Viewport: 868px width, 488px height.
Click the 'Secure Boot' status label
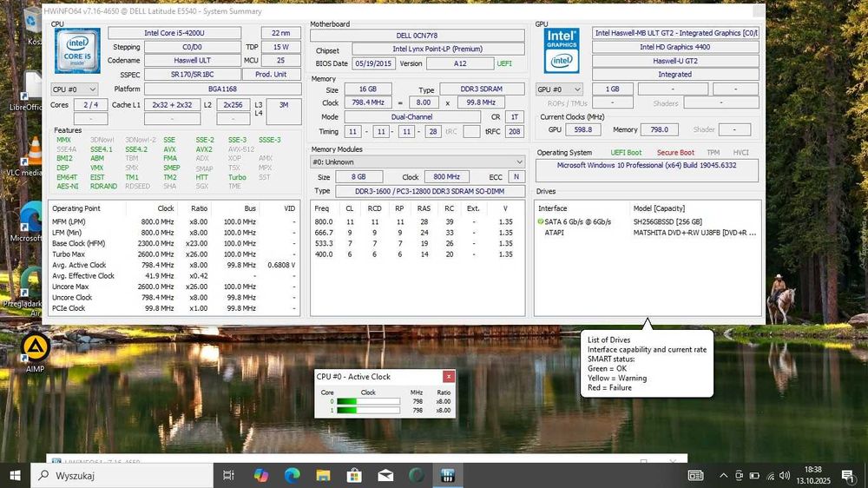click(x=675, y=152)
